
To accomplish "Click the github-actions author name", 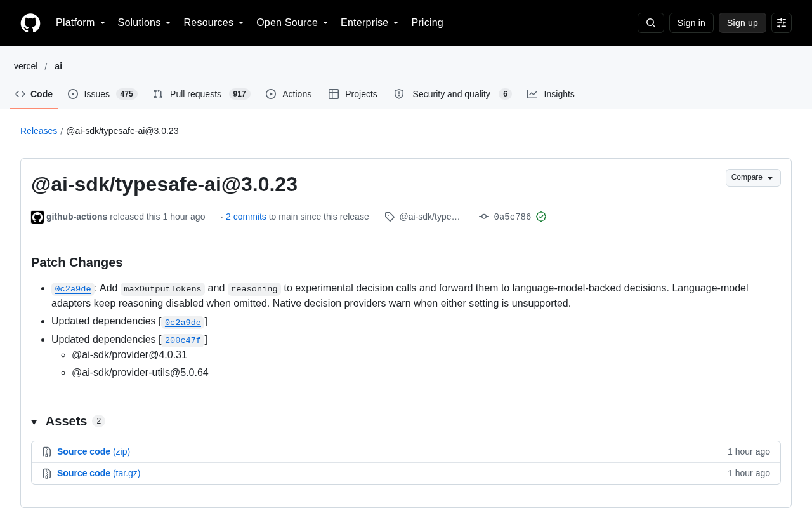I will pyautogui.click(x=77, y=217).
